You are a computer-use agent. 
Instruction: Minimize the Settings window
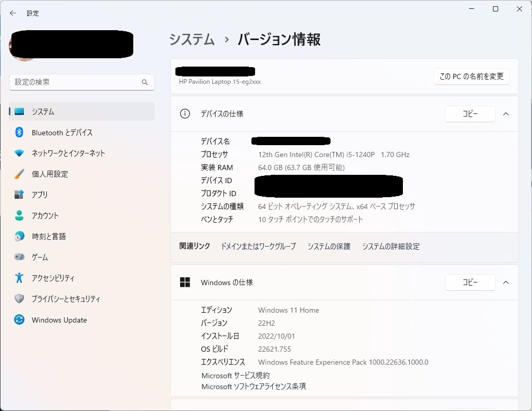click(472, 9)
